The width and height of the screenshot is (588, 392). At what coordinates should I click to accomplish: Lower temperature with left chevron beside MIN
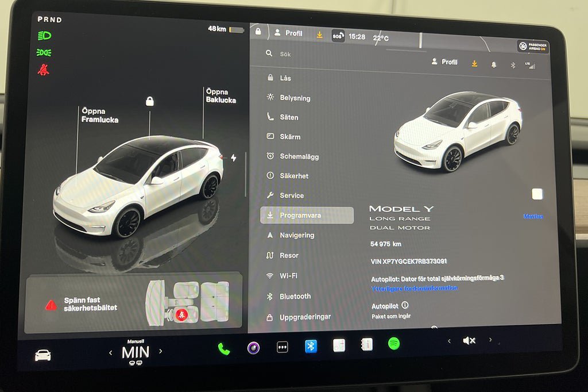point(111,352)
